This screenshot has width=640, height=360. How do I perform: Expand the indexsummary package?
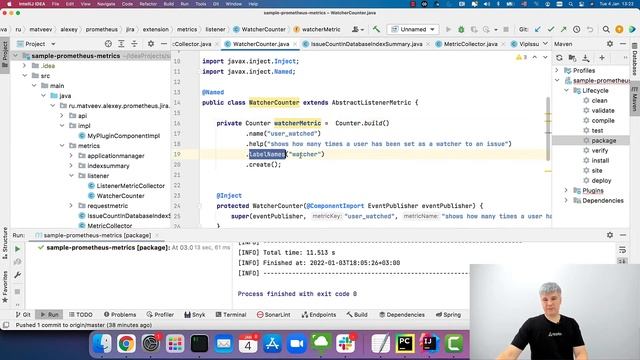[71, 166]
